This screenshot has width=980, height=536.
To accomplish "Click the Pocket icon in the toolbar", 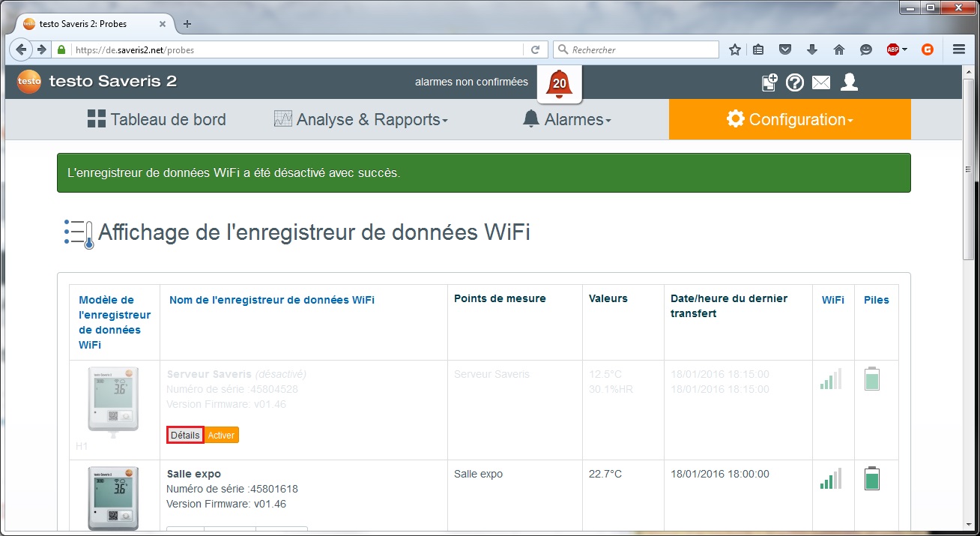I will [x=785, y=49].
